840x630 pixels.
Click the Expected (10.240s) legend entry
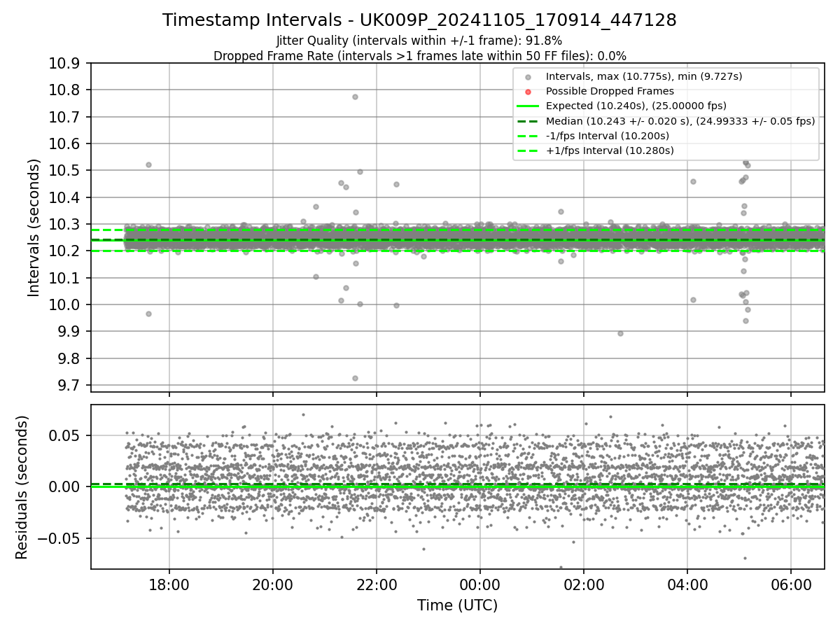point(636,106)
